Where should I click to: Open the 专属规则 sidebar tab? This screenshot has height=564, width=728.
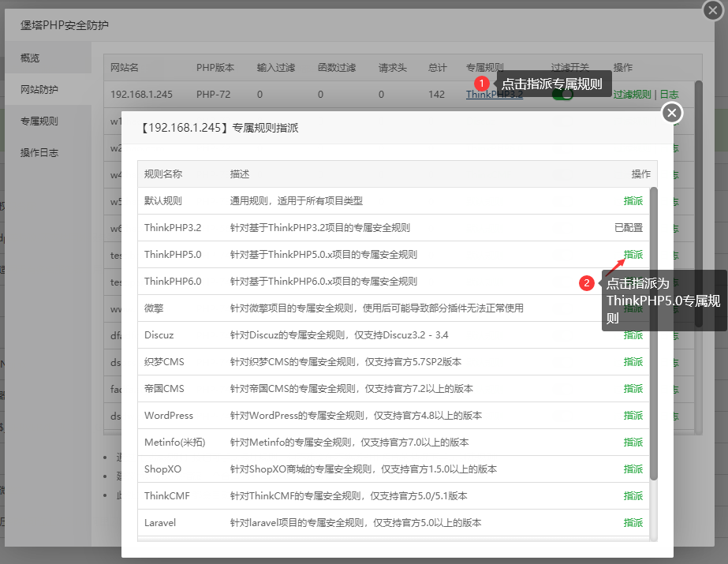pyautogui.click(x=39, y=121)
